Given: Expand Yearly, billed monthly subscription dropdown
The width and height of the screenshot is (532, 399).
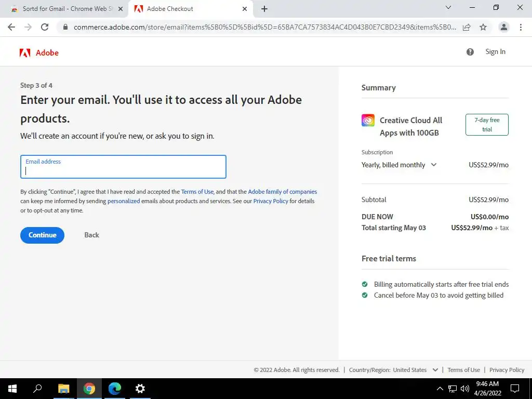Looking at the screenshot, I should (399, 165).
